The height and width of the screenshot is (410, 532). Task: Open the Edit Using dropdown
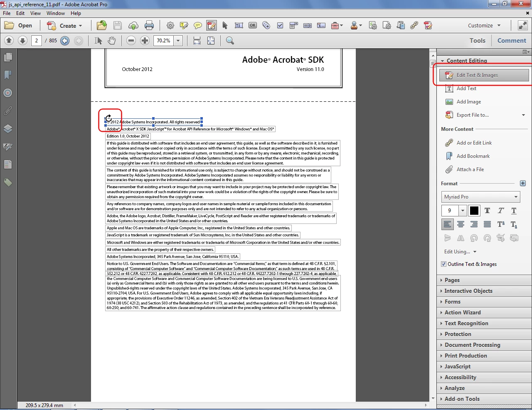tap(460, 252)
